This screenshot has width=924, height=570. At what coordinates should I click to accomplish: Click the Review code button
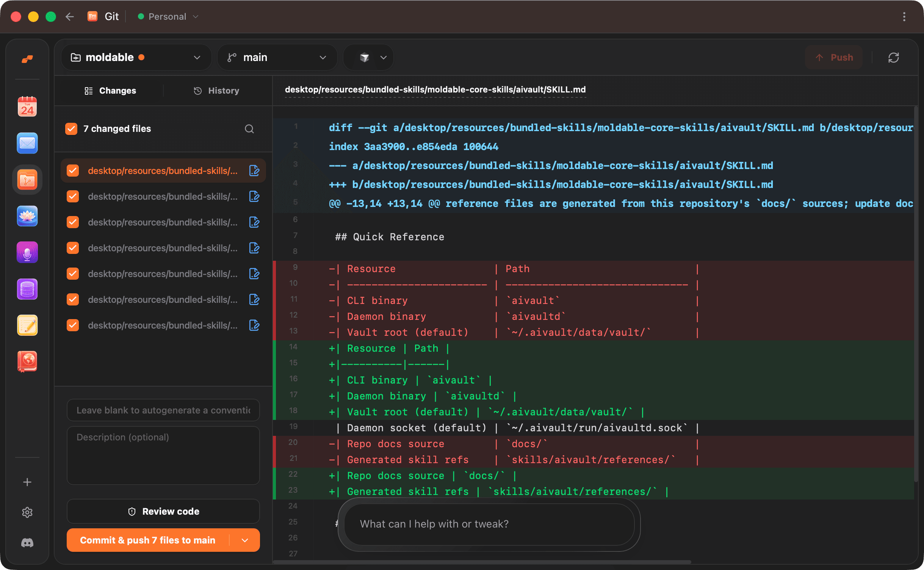(163, 512)
